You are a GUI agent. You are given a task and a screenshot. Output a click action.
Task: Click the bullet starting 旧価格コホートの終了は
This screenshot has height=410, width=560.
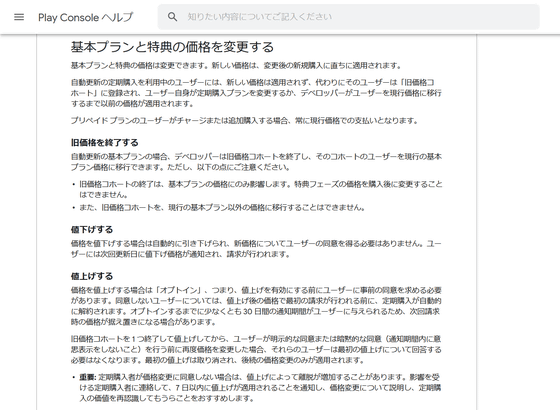[261, 189]
